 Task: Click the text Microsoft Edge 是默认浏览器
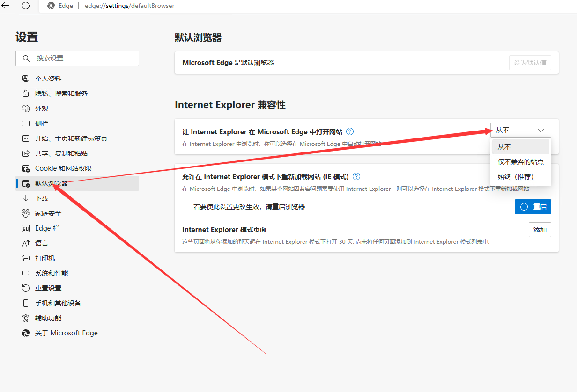pos(228,63)
